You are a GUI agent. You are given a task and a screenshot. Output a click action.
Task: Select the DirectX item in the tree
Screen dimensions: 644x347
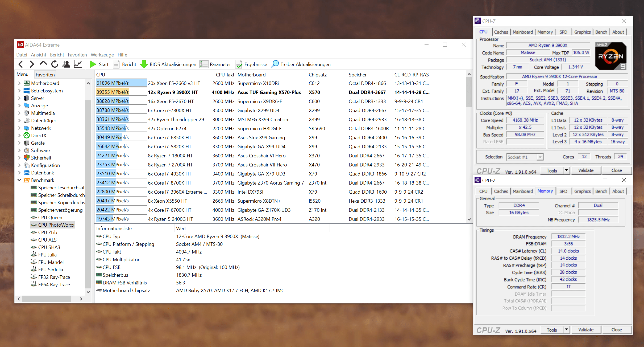tap(39, 135)
